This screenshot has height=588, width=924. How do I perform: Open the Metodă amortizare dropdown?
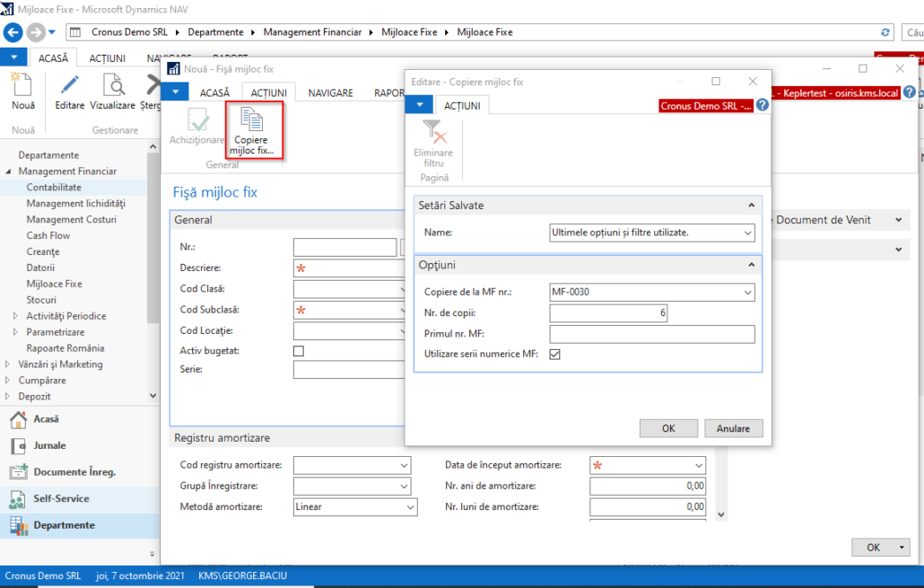click(x=408, y=506)
